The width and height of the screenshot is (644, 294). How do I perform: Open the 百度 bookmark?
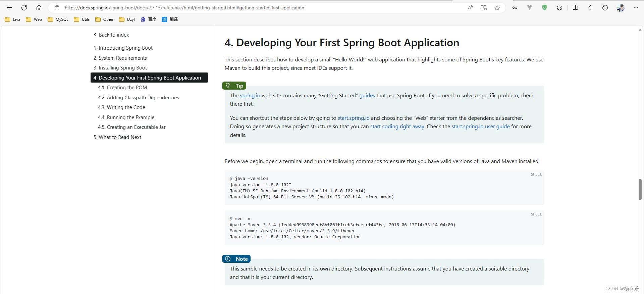(x=148, y=19)
